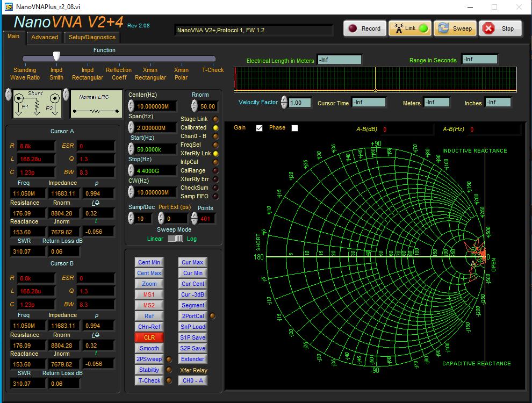Start a sweep with the Sweep button
Viewport: 532px width, 403px height.
click(x=454, y=29)
